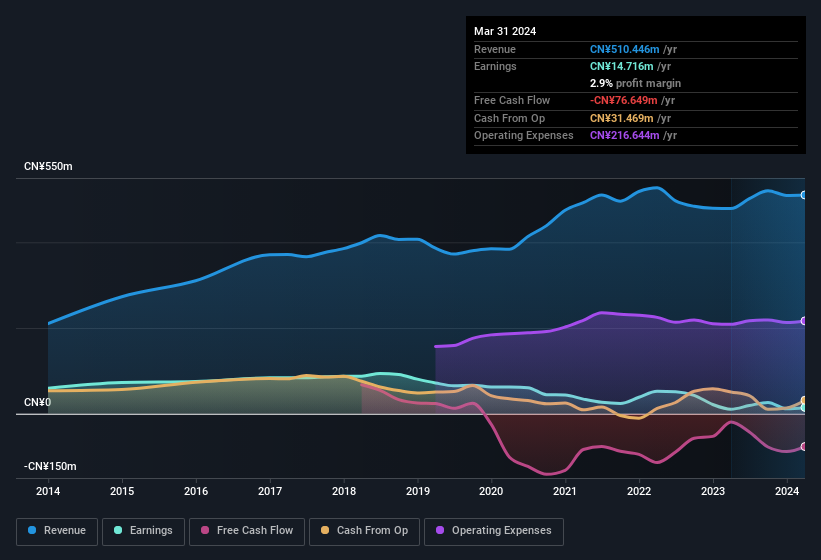Click the Revenue label in the tooltip

point(495,49)
